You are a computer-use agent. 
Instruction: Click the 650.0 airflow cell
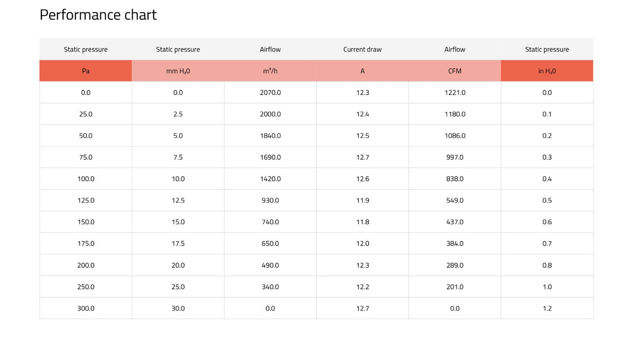pyautogui.click(x=271, y=244)
